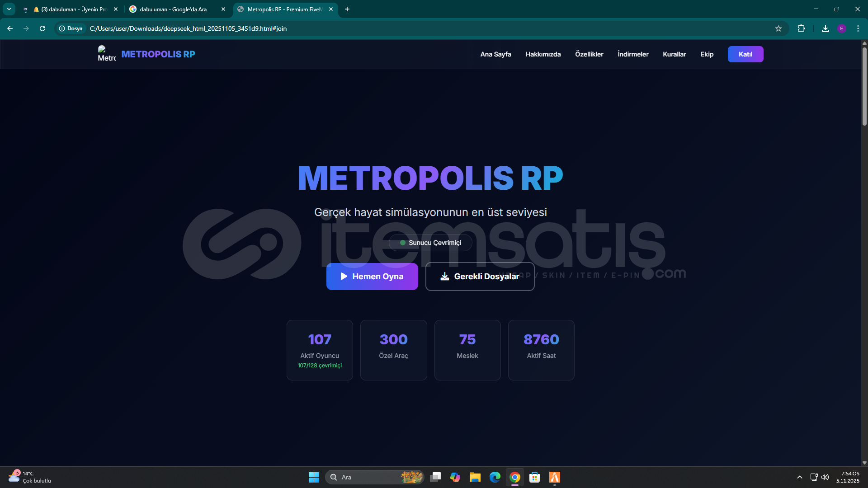Viewport: 868px width, 488px height.
Task: Go back using the back arrow
Action: click(10, 28)
